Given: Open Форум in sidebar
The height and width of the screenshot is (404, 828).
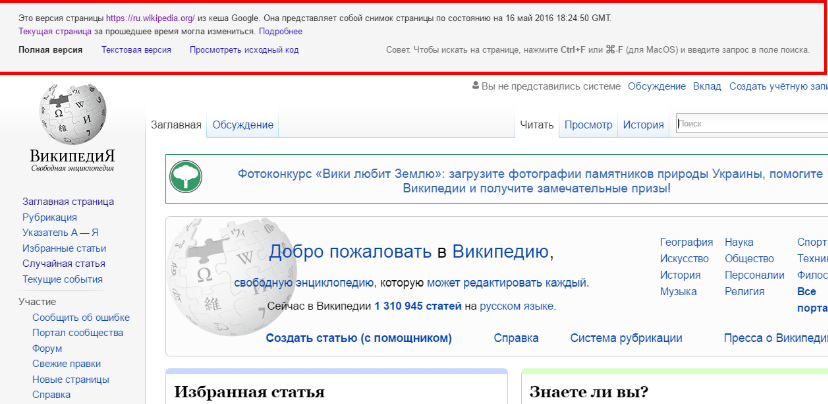Looking at the screenshot, I should click(47, 349).
